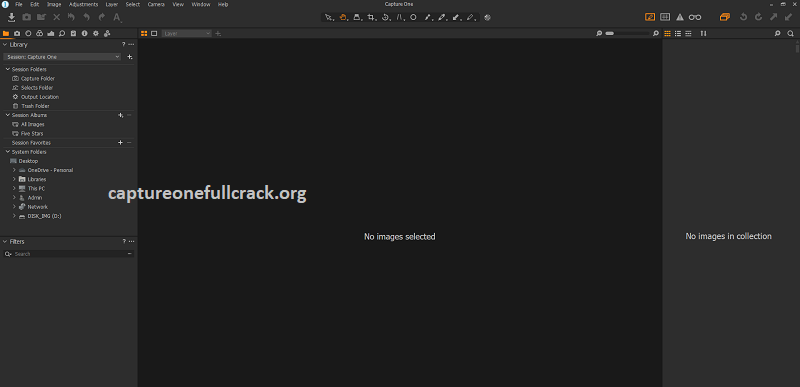
Task: Open the Metadata info tool tab
Action: point(85,34)
